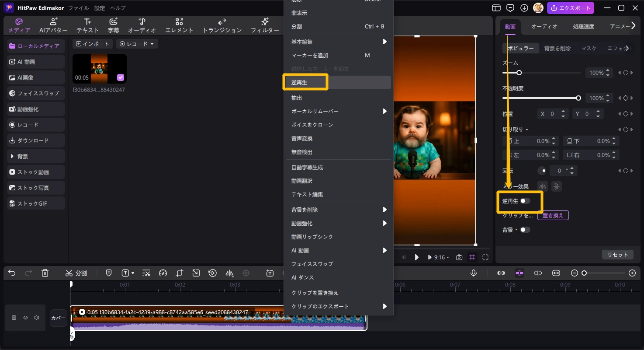Click the chain link icon above the timeline
This screenshot has height=350, width=644.
click(501, 273)
